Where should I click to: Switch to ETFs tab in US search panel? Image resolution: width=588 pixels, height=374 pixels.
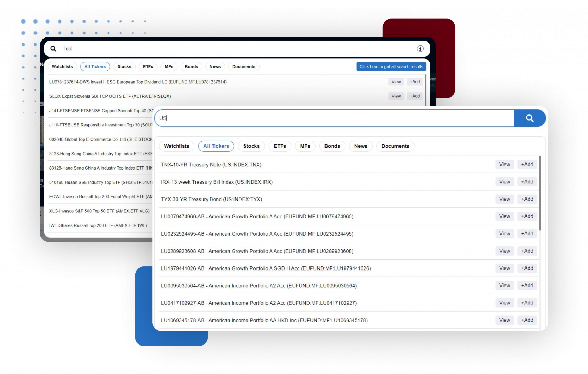coord(280,146)
